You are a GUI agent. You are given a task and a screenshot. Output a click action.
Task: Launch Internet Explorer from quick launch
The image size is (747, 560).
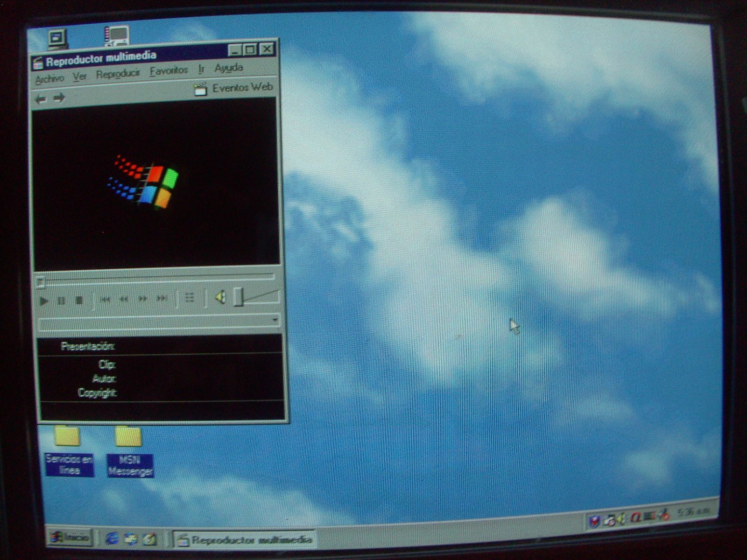[112, 539]
